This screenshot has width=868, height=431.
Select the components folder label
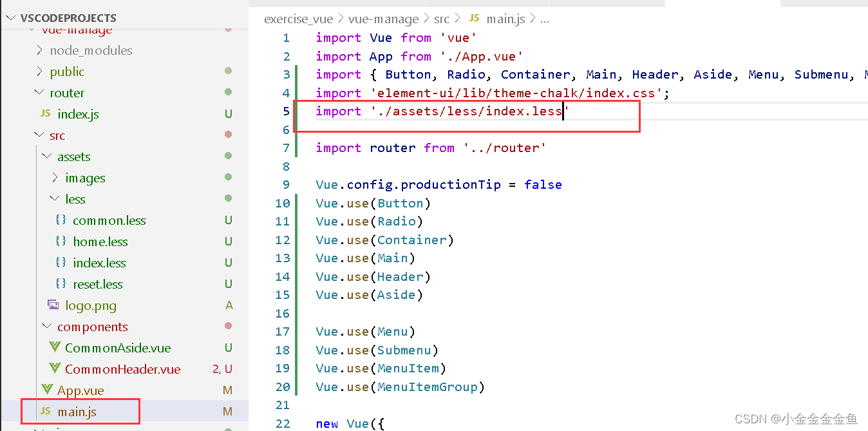point(93,327)
